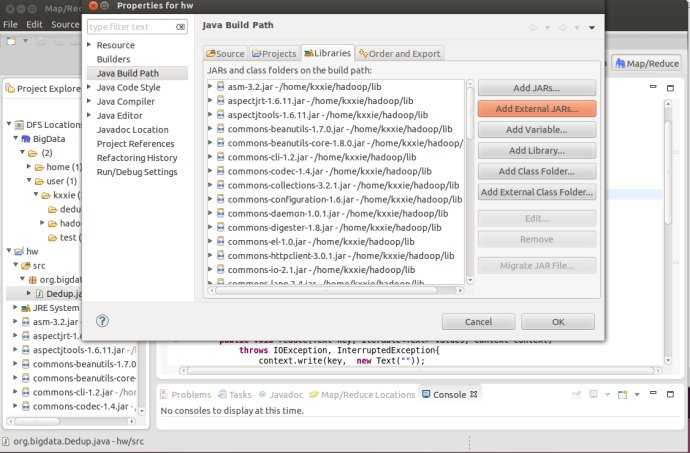Minimize the Console view icon
690x453 pixels.
(x=653, y=393)
